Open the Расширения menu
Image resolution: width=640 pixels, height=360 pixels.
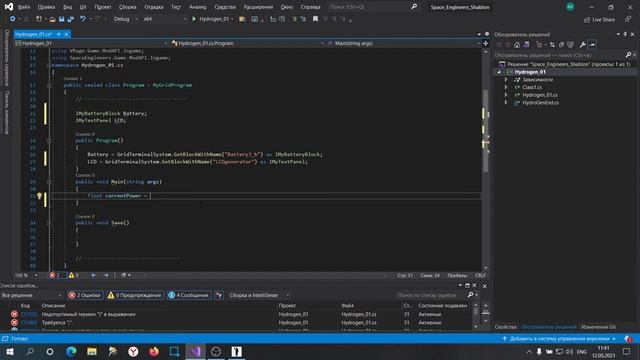[258, 7]
